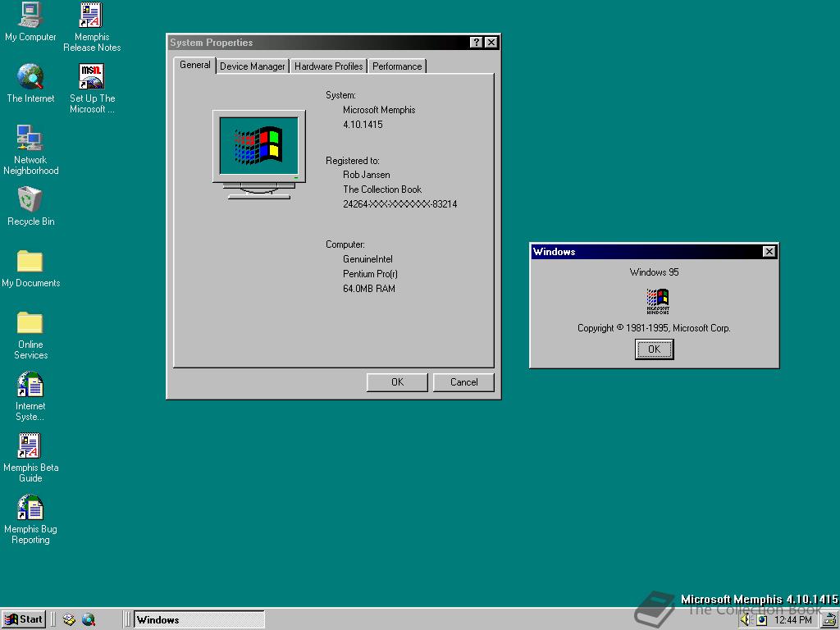Screen dimensions: 840x630
Task: Select the Internet System shortcut icon
Action: pos(30,396)
